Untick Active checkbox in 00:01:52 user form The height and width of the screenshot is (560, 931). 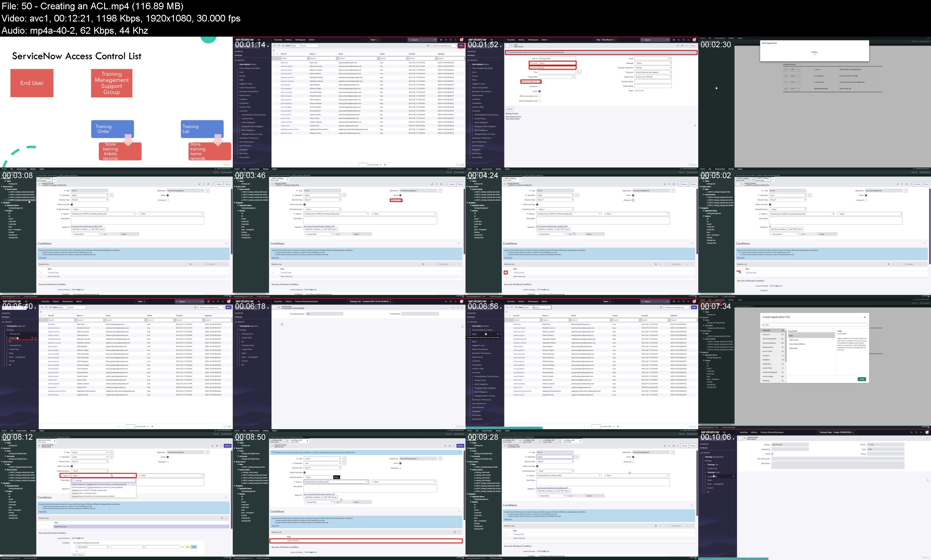539,91
